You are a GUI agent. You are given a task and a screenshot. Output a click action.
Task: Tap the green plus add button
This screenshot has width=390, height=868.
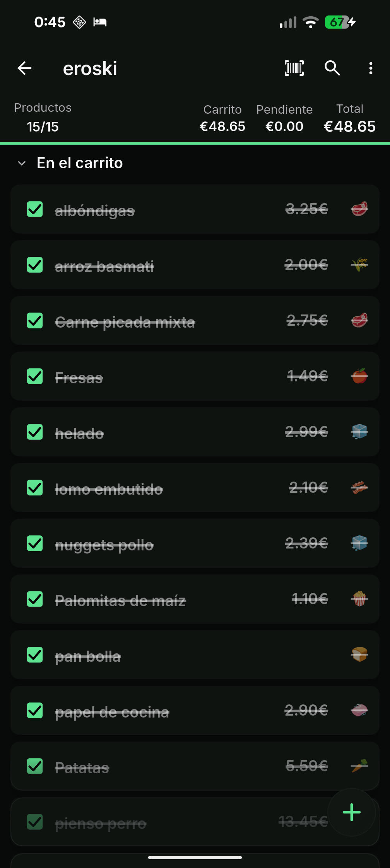coord(352,812)
